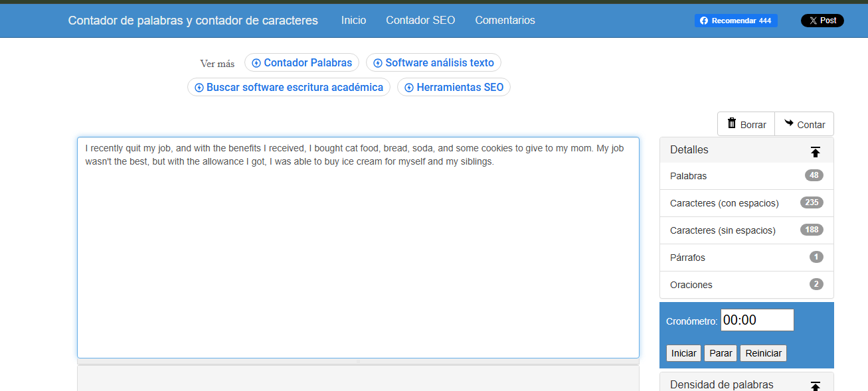Click the circled arrow beside Contador Palabras

tap(256, 63)
